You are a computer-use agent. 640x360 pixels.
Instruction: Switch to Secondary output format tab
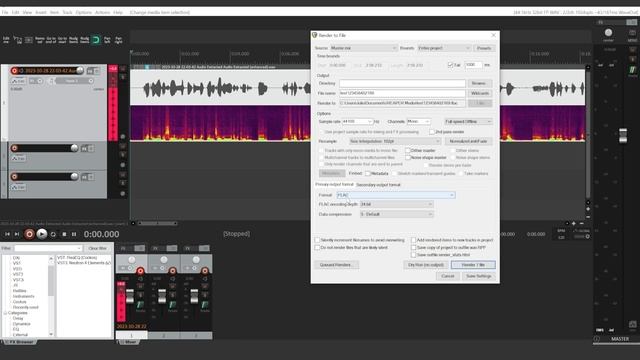(378, 185)
